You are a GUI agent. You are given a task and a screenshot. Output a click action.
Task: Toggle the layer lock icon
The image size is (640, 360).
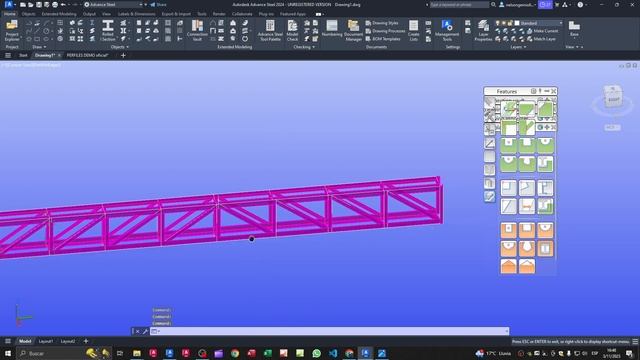point(510,23)
